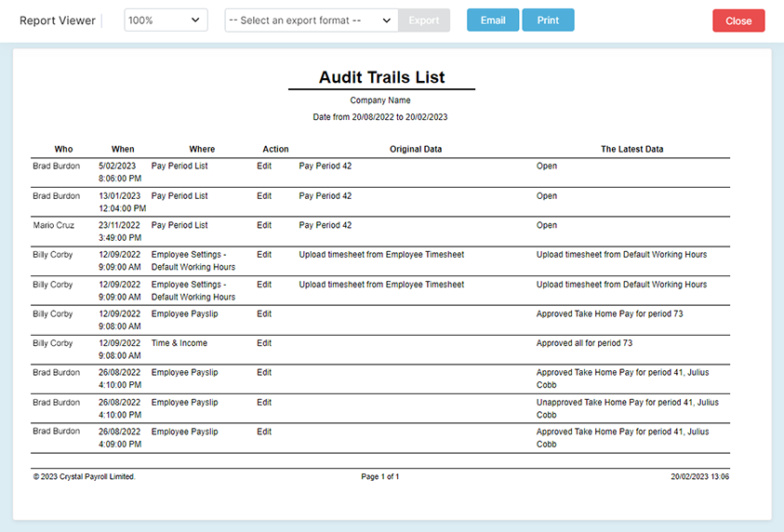Click the Audit Trails List heading
Image resolution: width=784 pixels, height=532 pixels.
(381, 77)
